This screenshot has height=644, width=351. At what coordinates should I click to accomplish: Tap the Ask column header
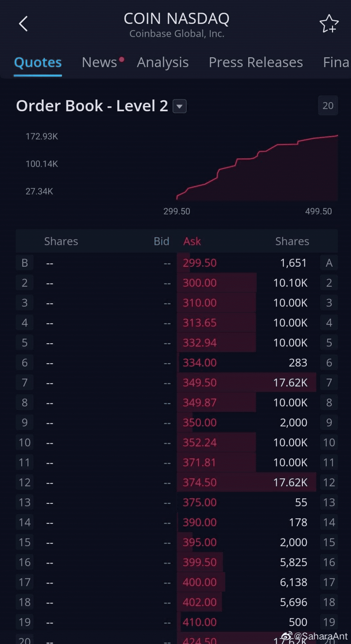click(x=192, y=241)
